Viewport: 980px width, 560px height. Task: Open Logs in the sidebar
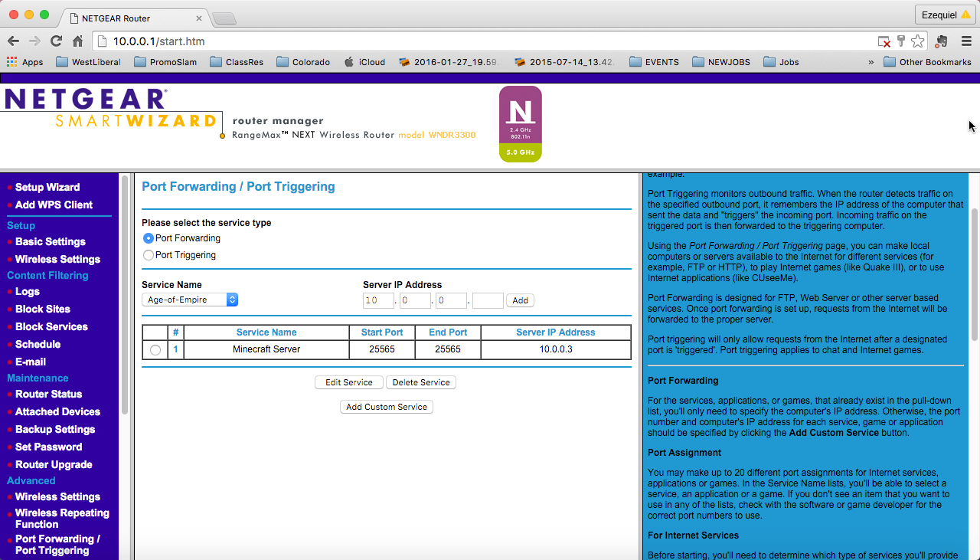28,291
